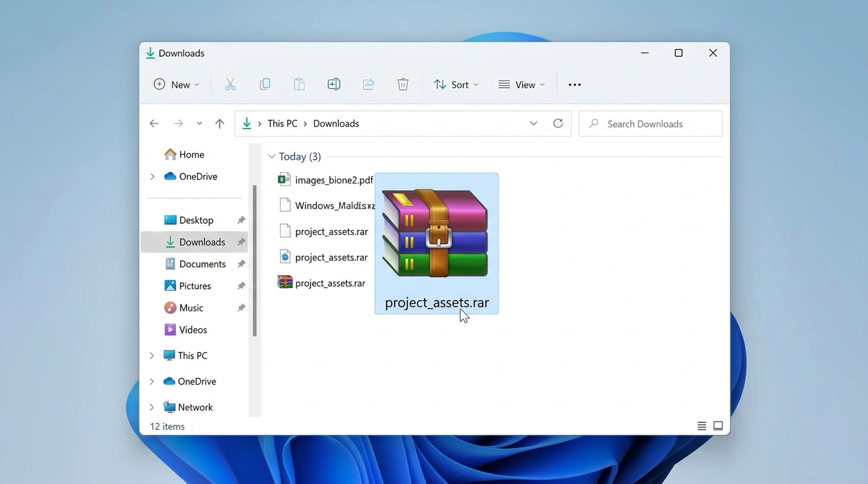This screenshot has height=484, width=868.
Task: Click the Search Downloads field
Action: (650, 124)
